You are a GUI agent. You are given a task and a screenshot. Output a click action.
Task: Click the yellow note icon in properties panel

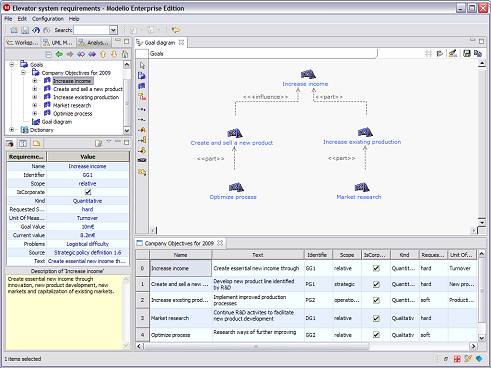(36, 144)
